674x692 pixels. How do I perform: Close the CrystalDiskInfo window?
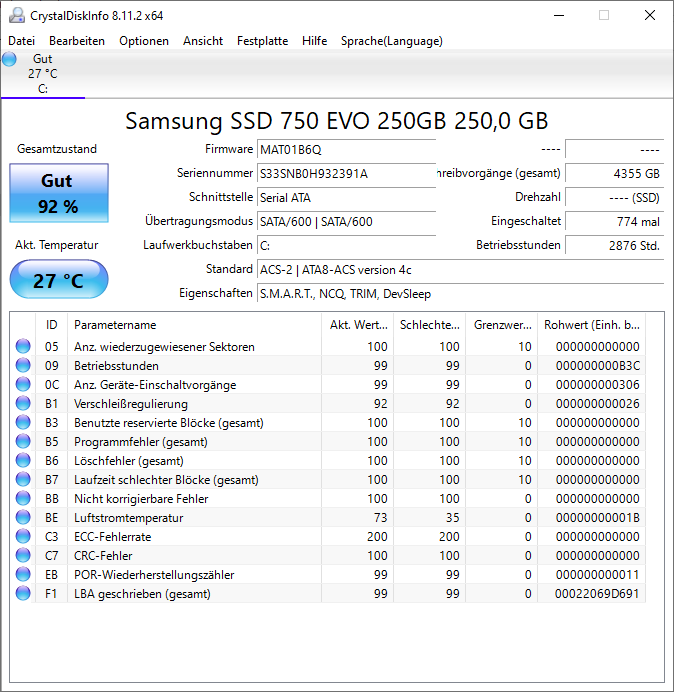click(x=650, y=15)
